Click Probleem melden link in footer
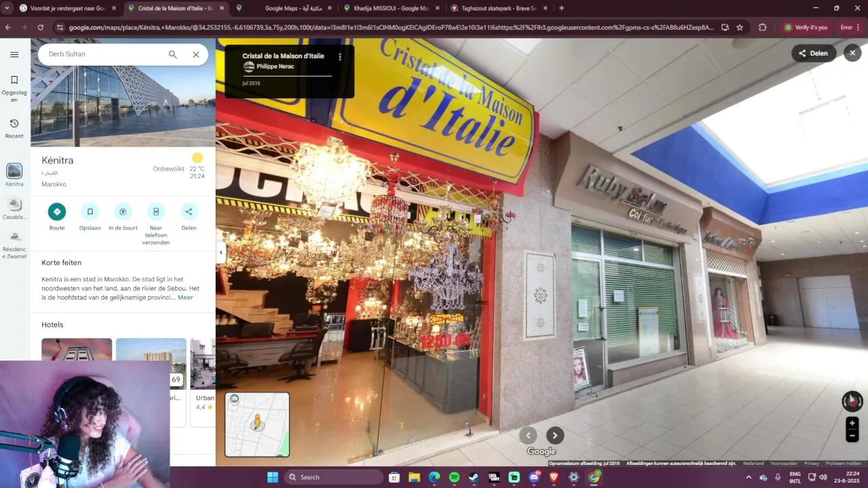The height and width of the screenshot is (488, 868). (x=844, y=464)
